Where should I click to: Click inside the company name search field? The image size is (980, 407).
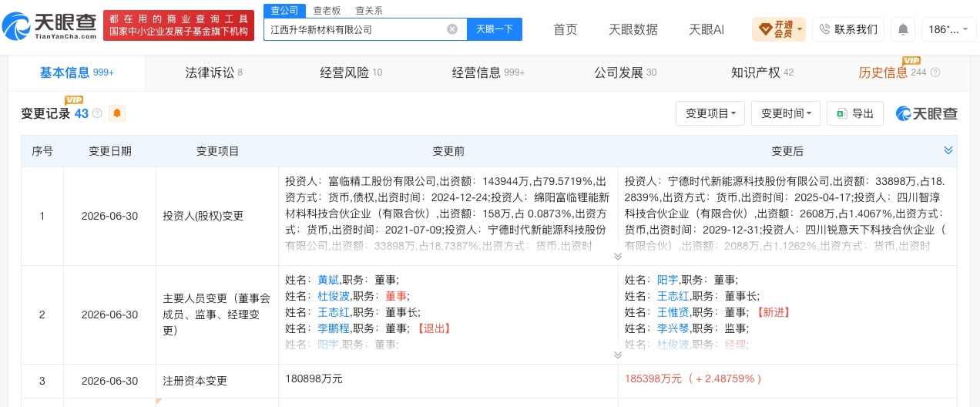354,29
